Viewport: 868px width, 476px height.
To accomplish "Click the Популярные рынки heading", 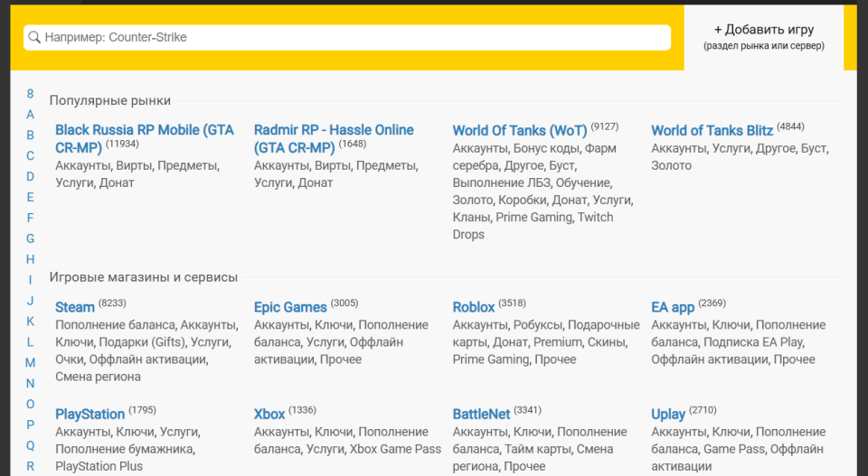I will click(x=110, y=100).
